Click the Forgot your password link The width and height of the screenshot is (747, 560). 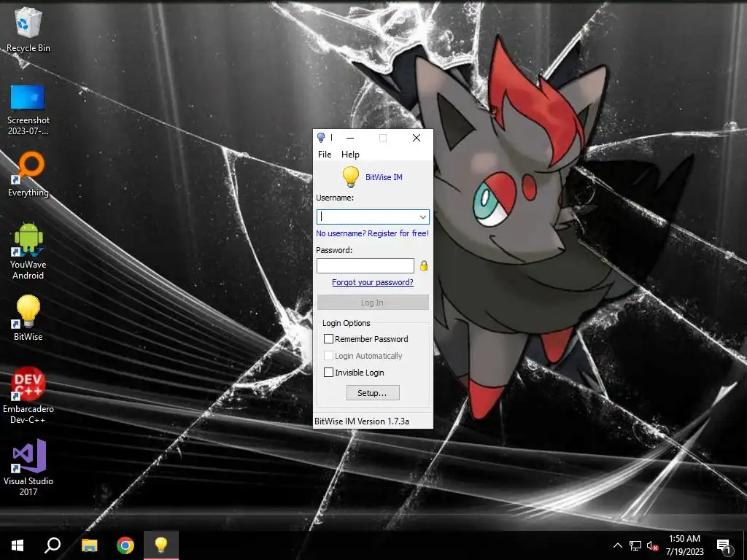pos(373,282)
